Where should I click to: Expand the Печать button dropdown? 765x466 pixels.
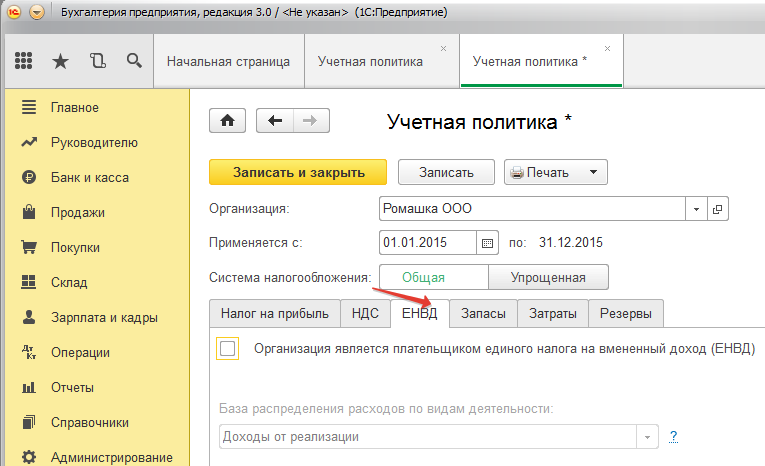pyautogui.click(x=593, y=172)
